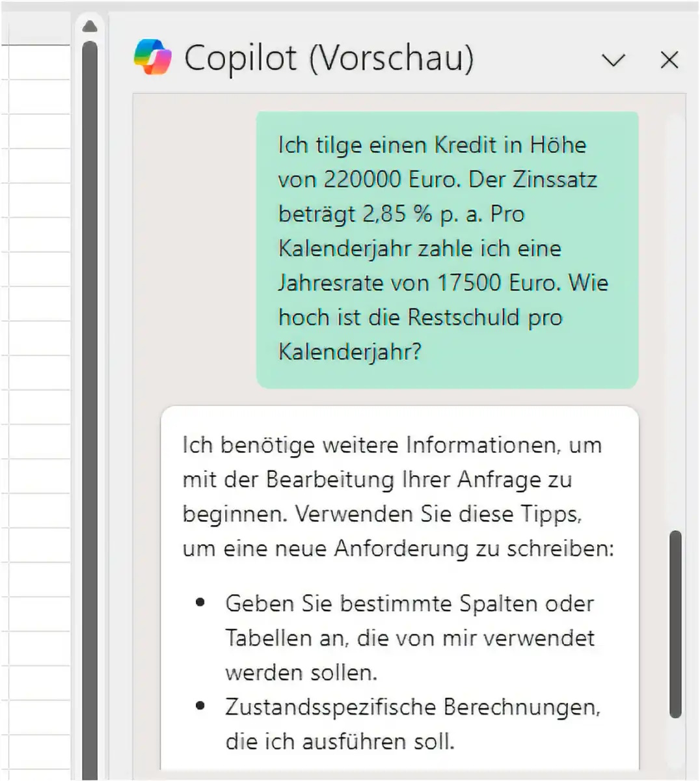700x781 pixels.
Task: Click the chat pane scrollbar thumb
Action: tap(675, 623)
